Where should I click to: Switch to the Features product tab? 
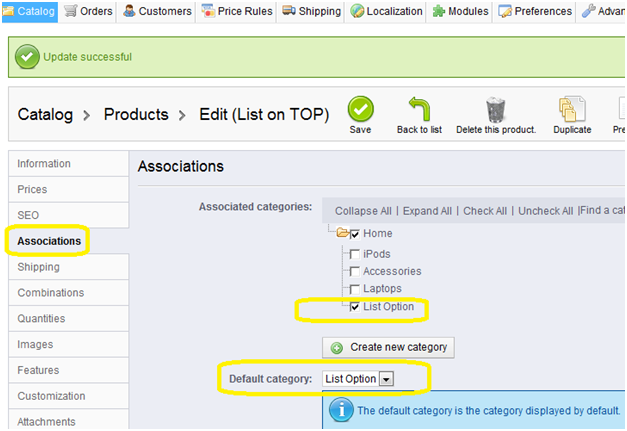pyautogui.click(x=68, y=370)
